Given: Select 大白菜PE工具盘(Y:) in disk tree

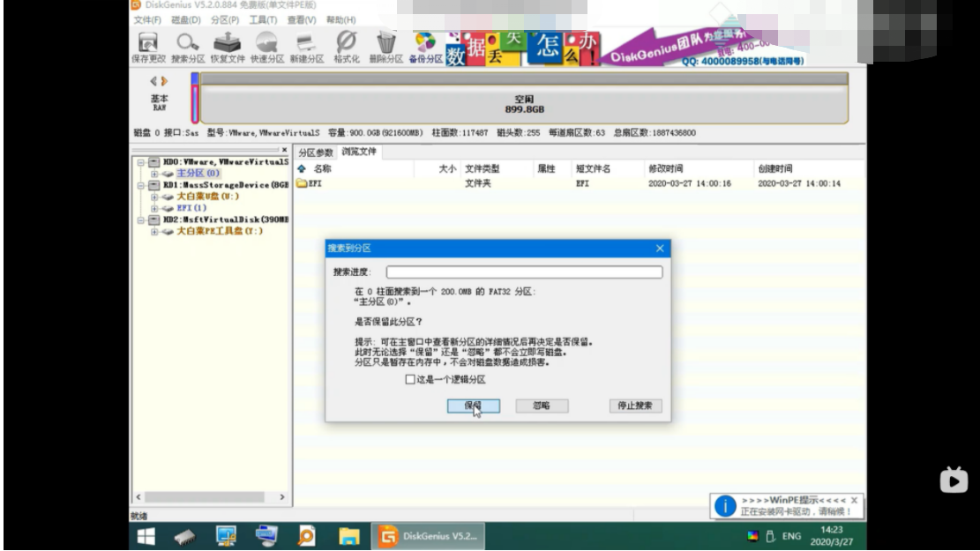Looking at the screenshot, I should coord(220,231).
